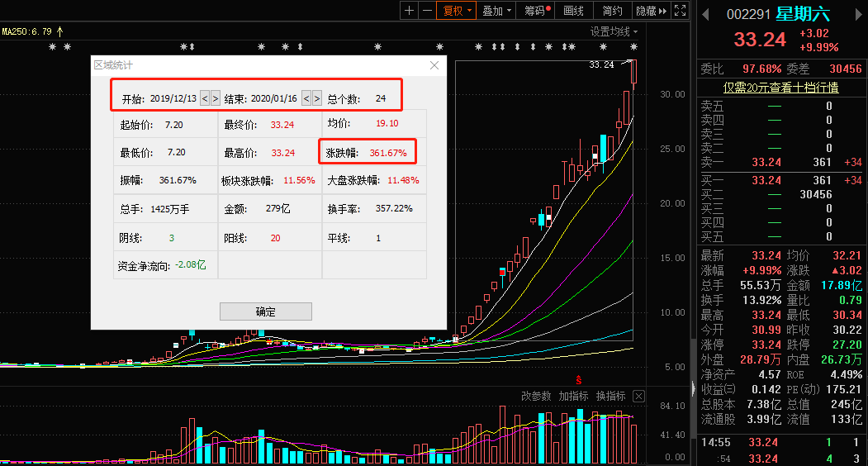
Task: Click the 仅需20元查看十档行情 link
Action: point(780,88)
